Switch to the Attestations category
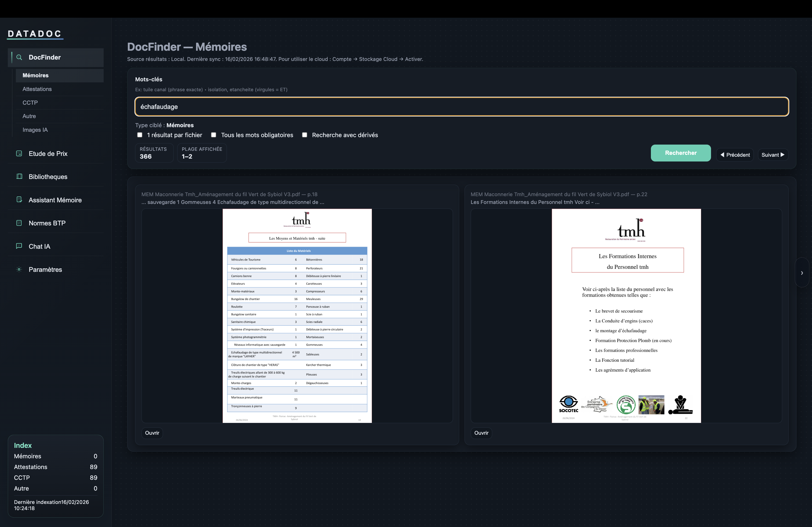812x527 pixels. 37,89
